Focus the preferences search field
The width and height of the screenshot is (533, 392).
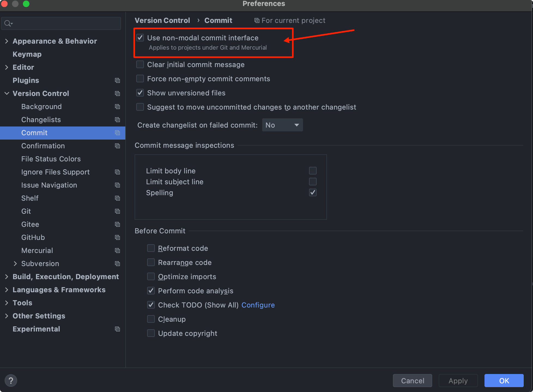coord(65,24)
